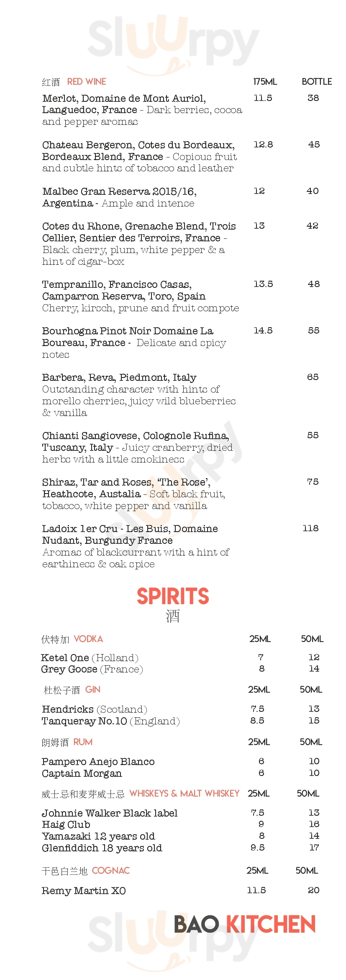Select the Merlot, Domaine de Mont Auriol entry
This screenshot has width=346, height=980.
124,98
